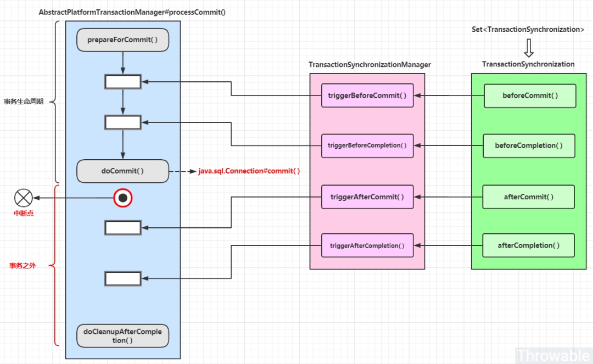Select the green beforeCommit() box
Screen dimensions: 593x364
530,96
